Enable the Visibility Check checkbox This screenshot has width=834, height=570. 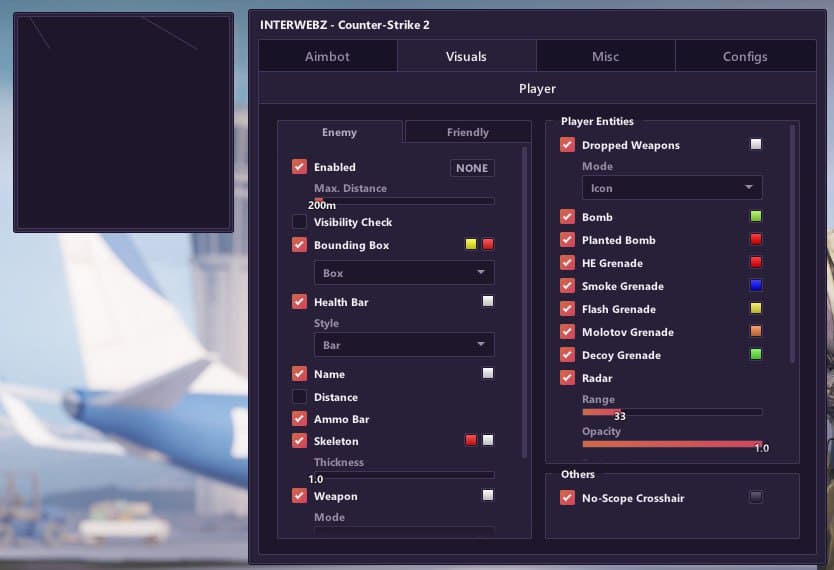click(299, 222)
